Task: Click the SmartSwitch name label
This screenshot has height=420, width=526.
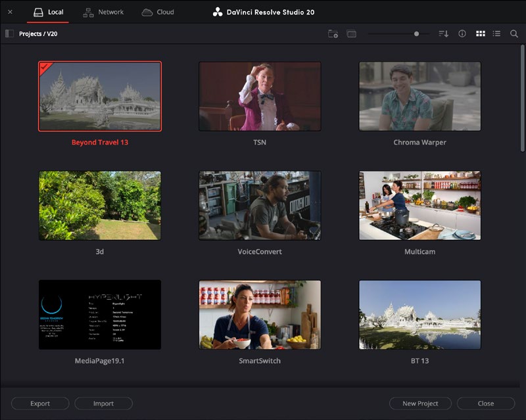Action: [260, 361]
